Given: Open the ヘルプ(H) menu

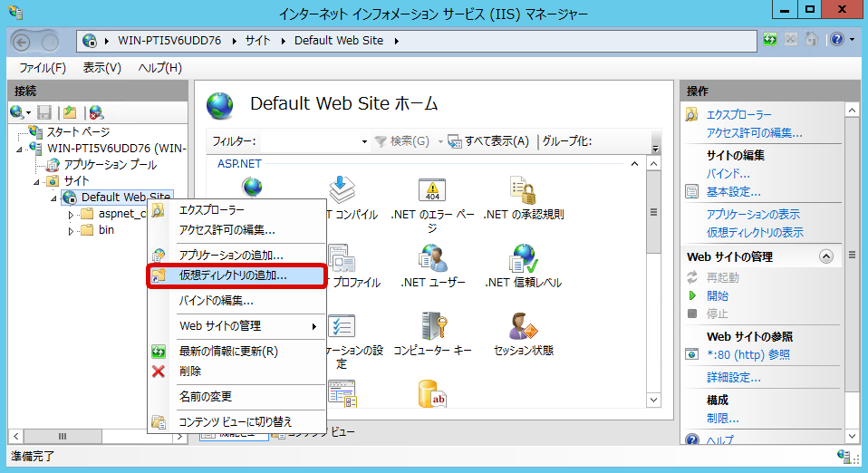Looking at the screenshot, I should [x=160, y=68].
